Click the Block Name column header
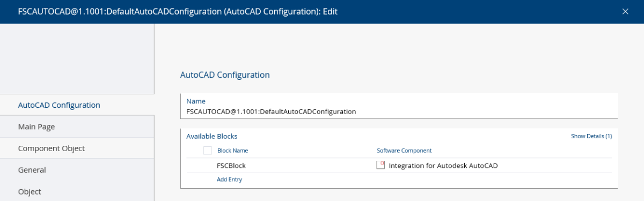 click(232, 151)
